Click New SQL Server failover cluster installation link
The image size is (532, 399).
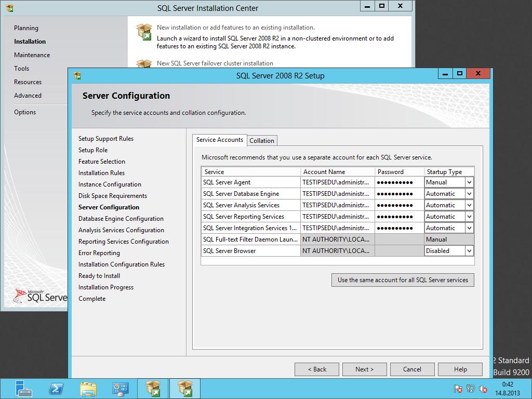[x=215, y=63]
